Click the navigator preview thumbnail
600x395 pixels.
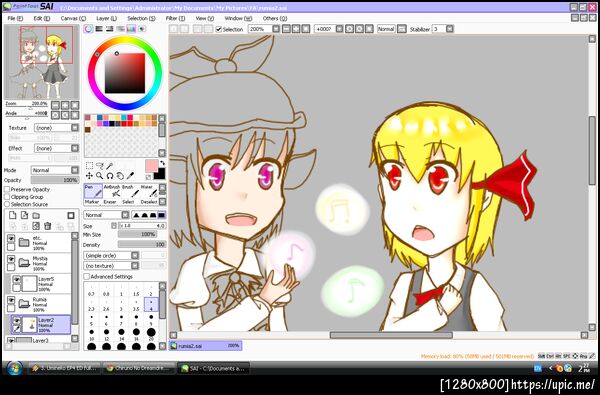[42, 62]
